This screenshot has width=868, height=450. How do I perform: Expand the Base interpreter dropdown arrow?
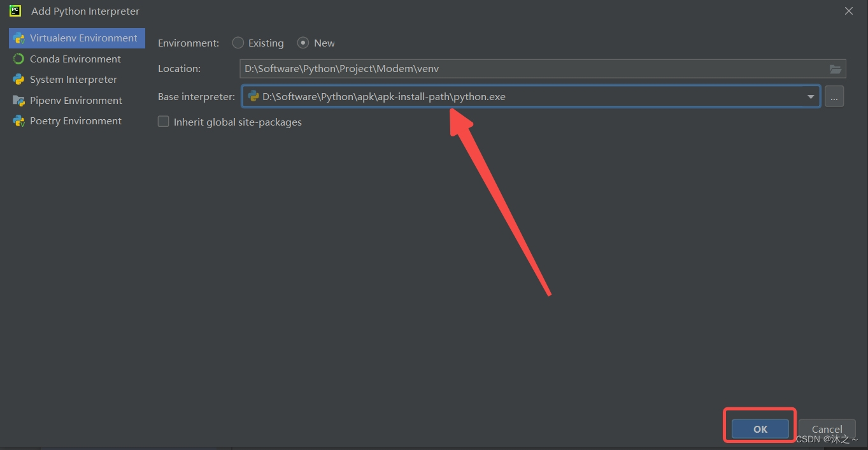click(811, 97)
